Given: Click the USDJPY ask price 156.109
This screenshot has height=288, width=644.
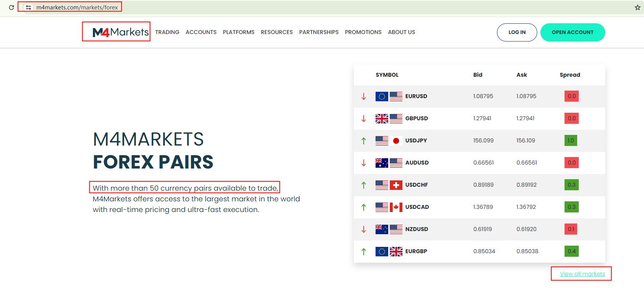Looking at the screenshot, I should tap(526, 140).
